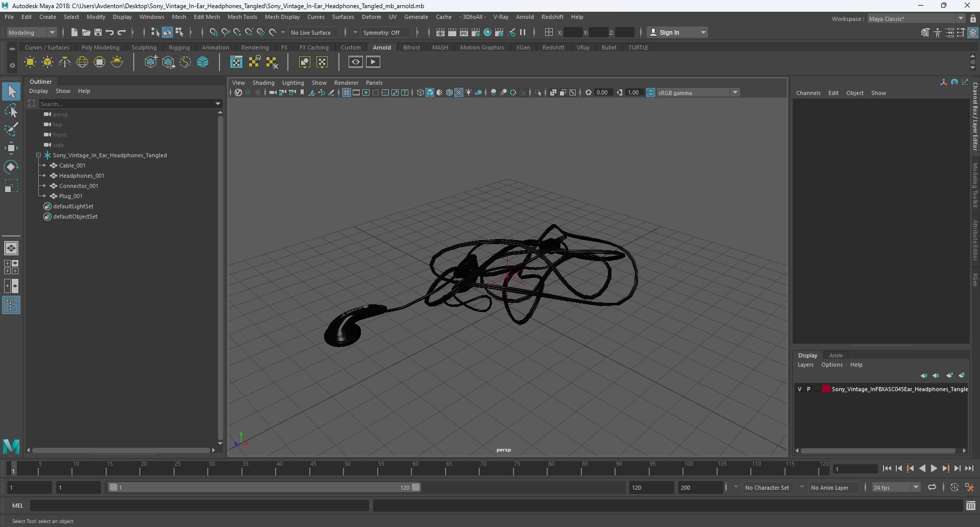Open the Arnold RenderView eye icon
Image resolution: width=980 pixels, height=527 pixels.
click(x=356, y=62)
